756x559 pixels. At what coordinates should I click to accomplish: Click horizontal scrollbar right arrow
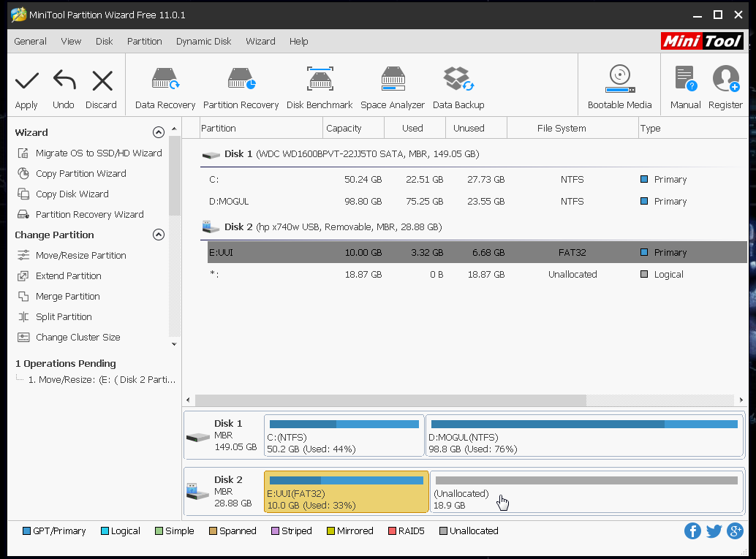pyautogui.click(x=741, y=400)
